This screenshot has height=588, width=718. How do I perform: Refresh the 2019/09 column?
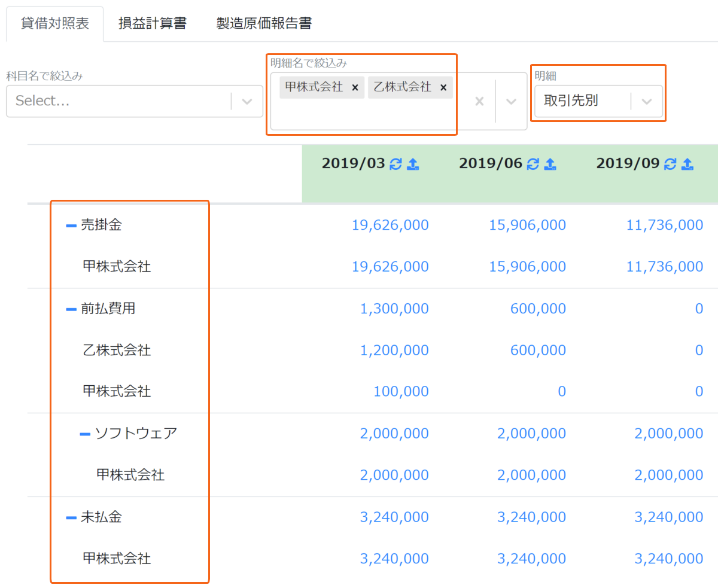pyautogui.click(x=670, y=164)
